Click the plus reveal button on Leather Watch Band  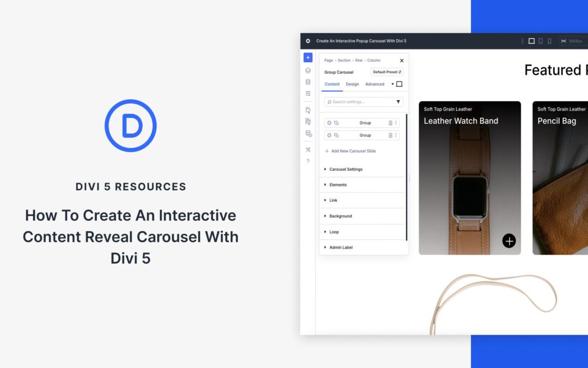(509, 240)
